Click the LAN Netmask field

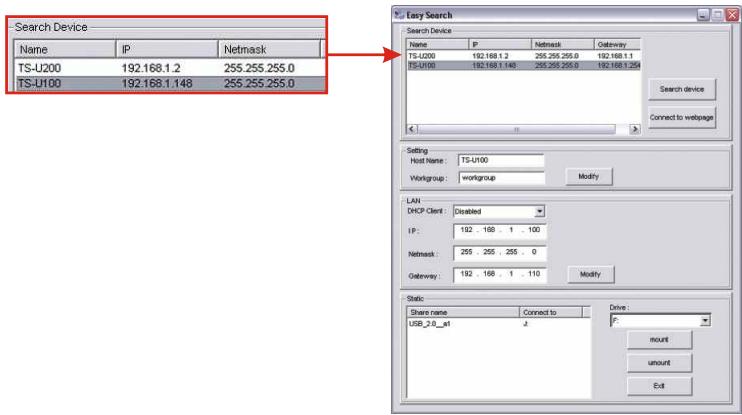click(500, 253)
